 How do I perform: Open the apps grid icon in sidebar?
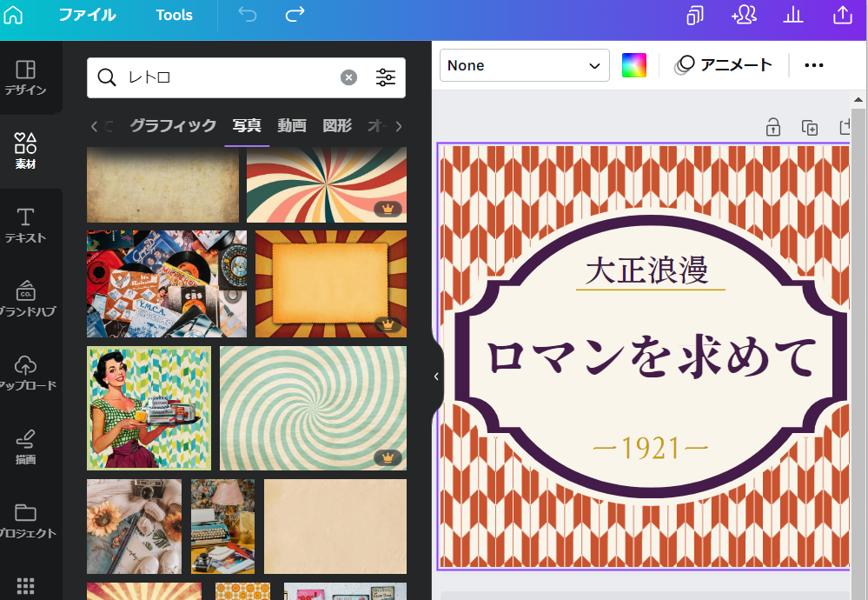pyautogui.click(x=25, y=586)
